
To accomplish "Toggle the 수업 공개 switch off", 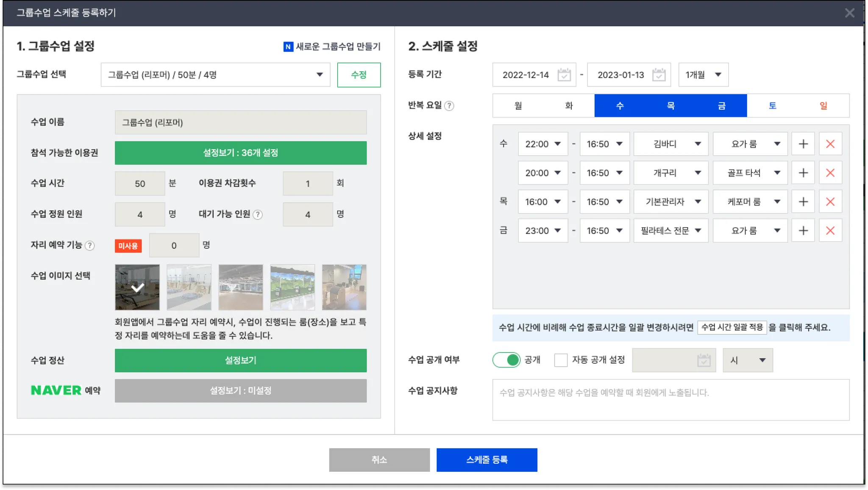I will (506, 360).
